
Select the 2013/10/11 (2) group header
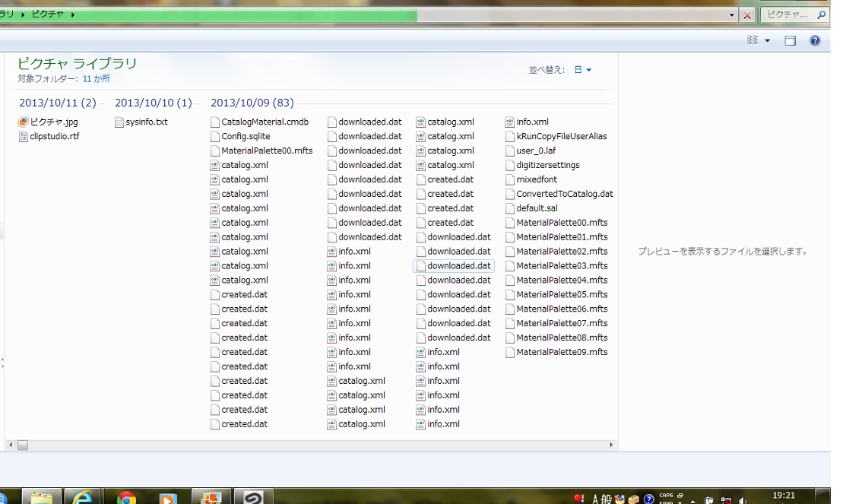(57, 103)
